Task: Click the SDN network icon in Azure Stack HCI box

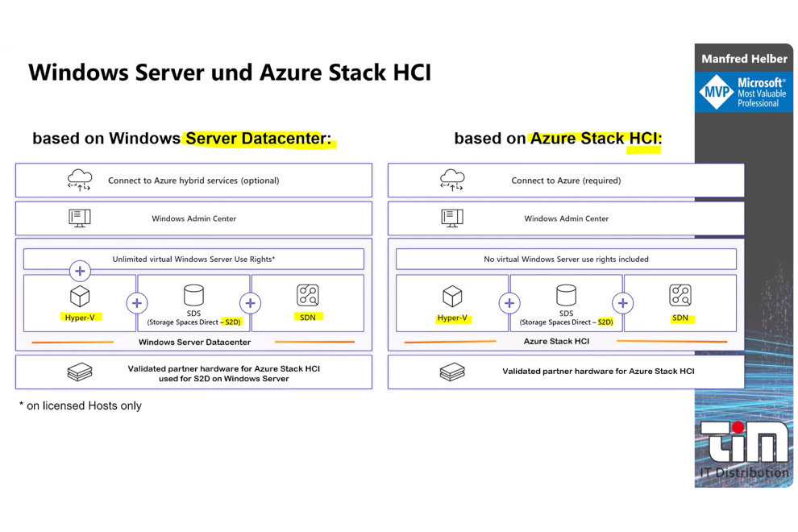Action: (680, 295)
